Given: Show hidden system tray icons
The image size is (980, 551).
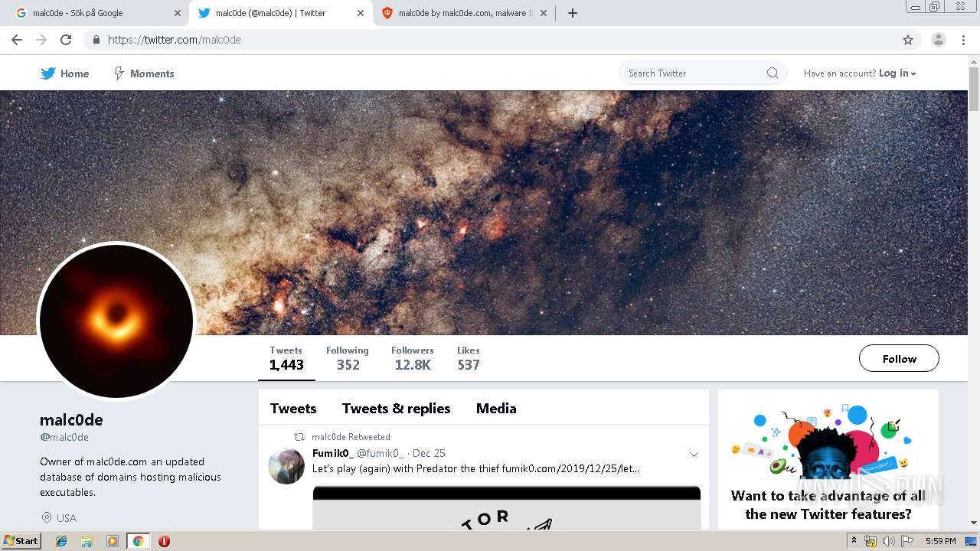Looking at the screenshot, I should pos(854,541).
